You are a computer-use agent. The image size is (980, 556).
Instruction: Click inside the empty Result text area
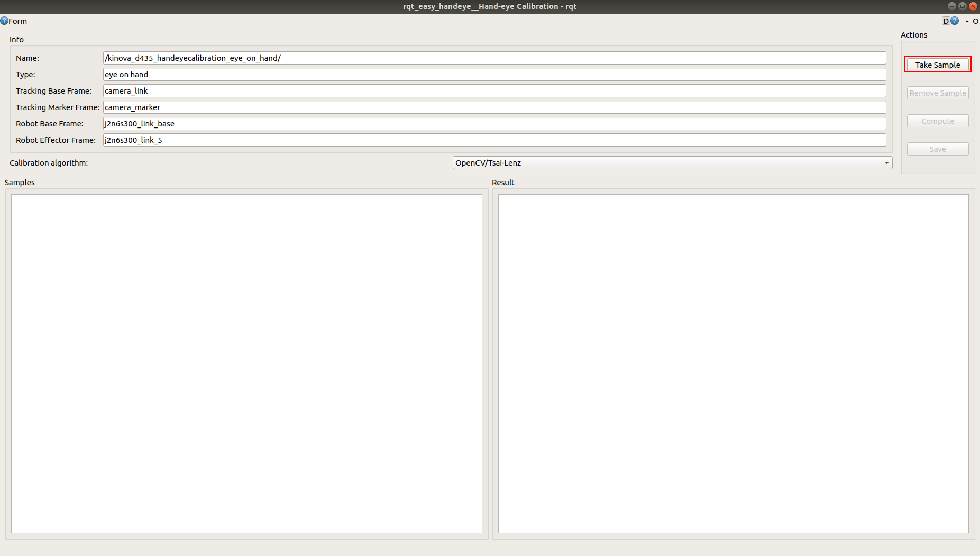733,363
